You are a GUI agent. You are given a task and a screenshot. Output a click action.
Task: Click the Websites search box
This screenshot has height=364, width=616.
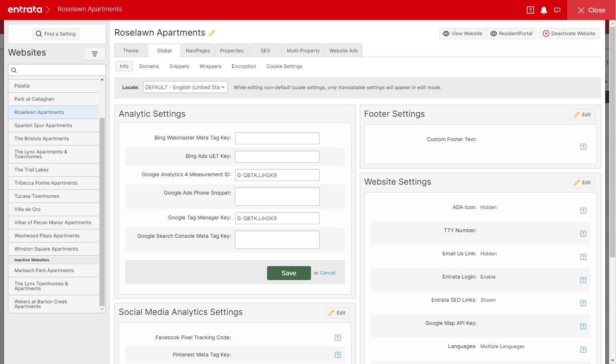tap(57, 70)
